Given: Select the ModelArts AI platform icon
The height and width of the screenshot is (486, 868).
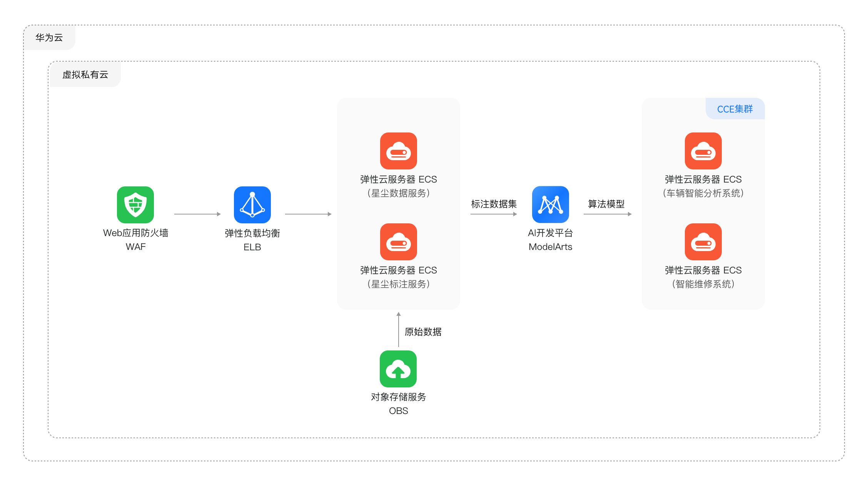Looking at the screenshot, I should (550, 204).
